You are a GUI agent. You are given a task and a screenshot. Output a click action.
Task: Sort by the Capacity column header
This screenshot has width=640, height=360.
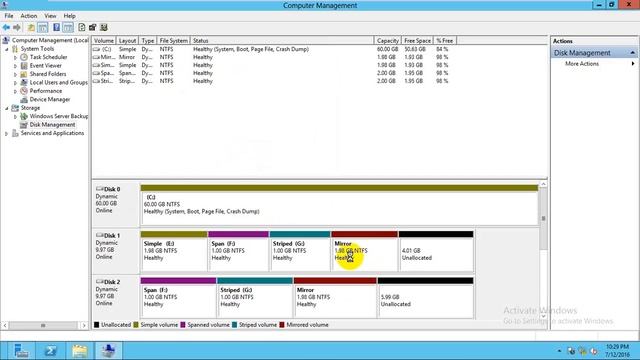pos(387,40)
